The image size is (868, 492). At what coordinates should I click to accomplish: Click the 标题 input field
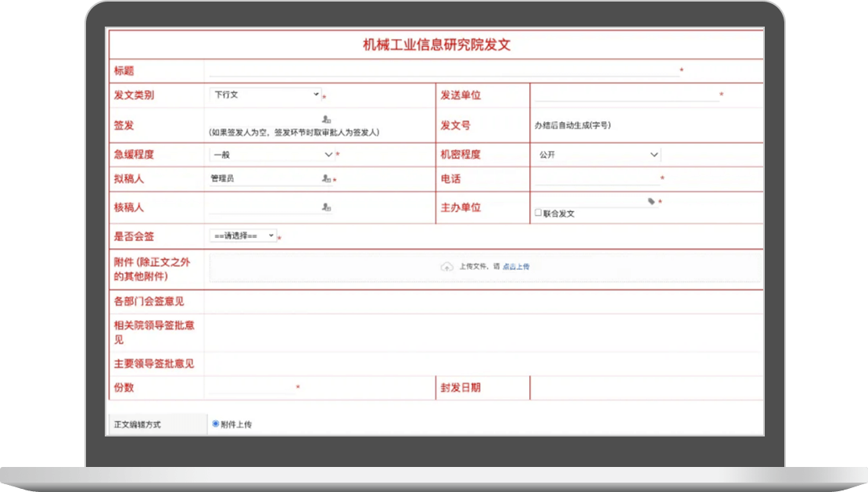point(443,70)
